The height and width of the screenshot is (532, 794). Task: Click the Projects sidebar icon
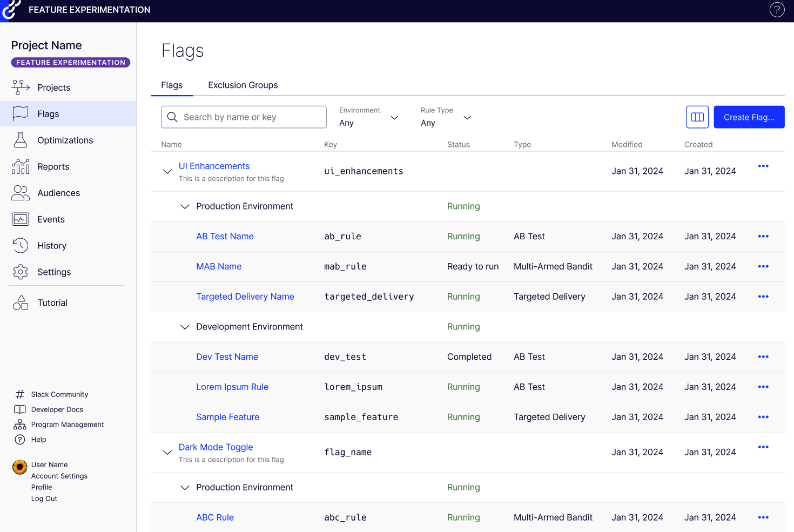coord(21,87)
